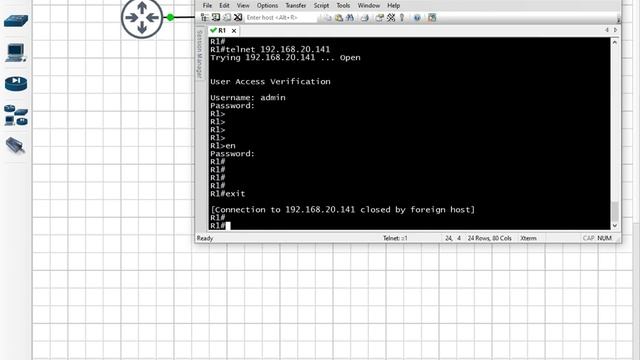
Task: Open the Transfer menu
Action: (296, 5)
